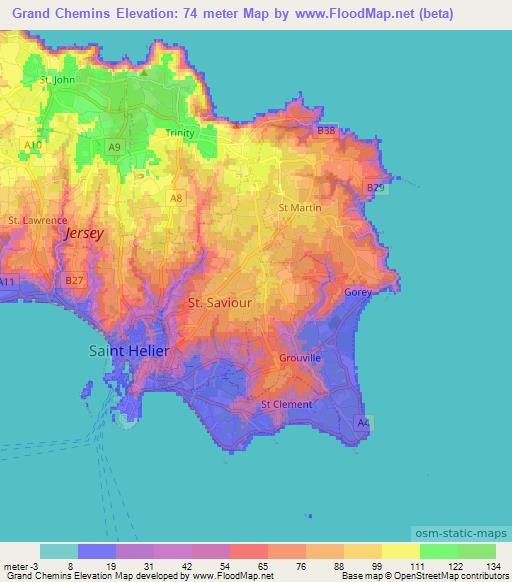Select the A9 road marker

coord(114,147)
